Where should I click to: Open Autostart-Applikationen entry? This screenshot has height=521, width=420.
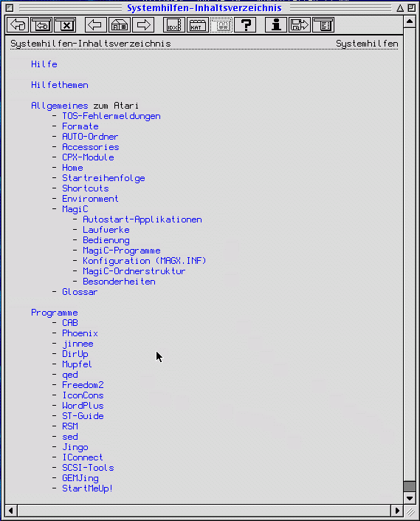coord(142,219)
